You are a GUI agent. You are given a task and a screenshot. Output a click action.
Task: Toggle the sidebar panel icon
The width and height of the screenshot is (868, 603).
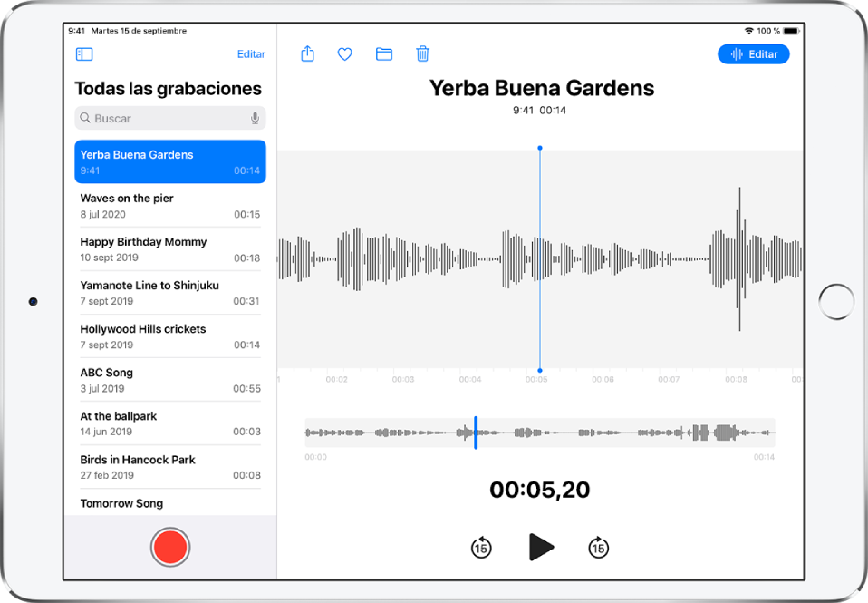coord(84,53)
